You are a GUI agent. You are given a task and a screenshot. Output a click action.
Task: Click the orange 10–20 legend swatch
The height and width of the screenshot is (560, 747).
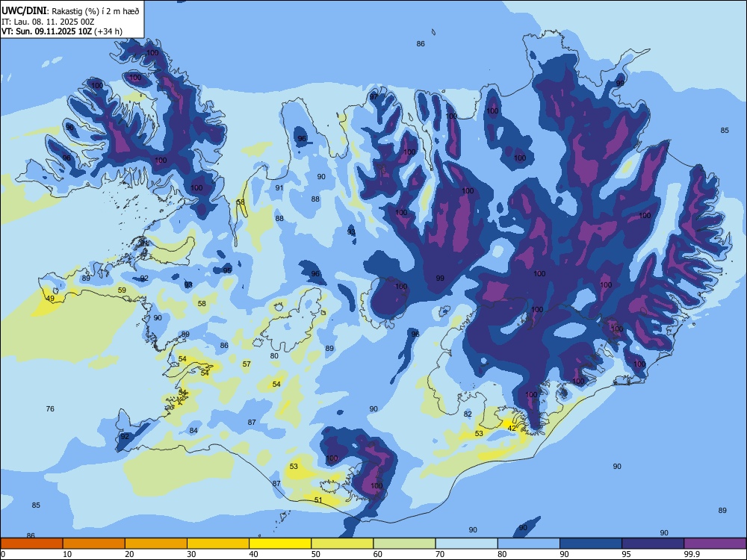94,544
